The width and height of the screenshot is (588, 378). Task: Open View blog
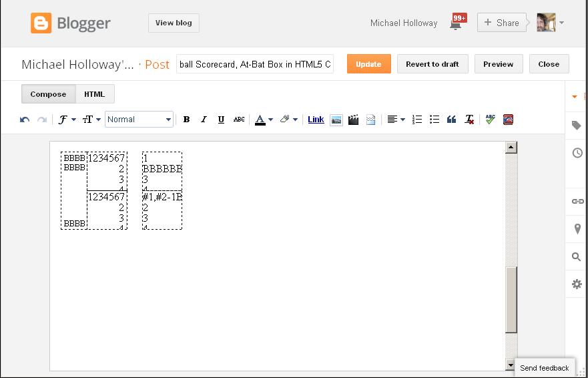174,23
